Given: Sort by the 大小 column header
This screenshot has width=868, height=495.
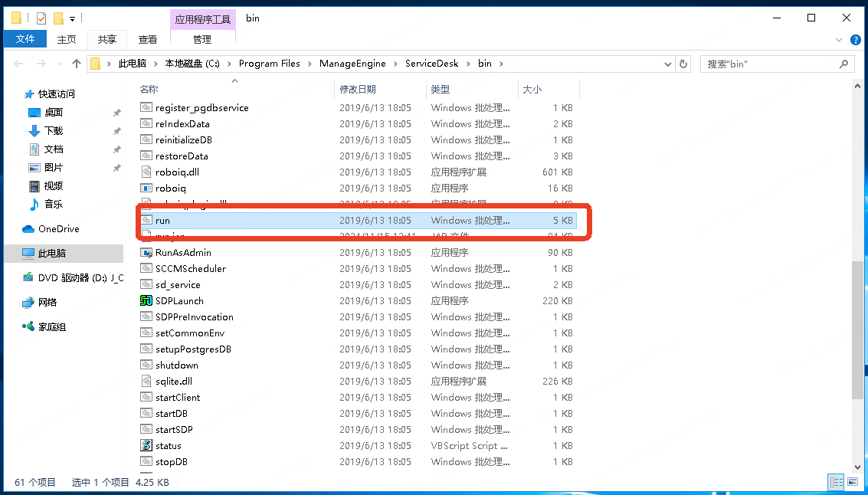Looking at the screenshot, I should coord(532,89).
